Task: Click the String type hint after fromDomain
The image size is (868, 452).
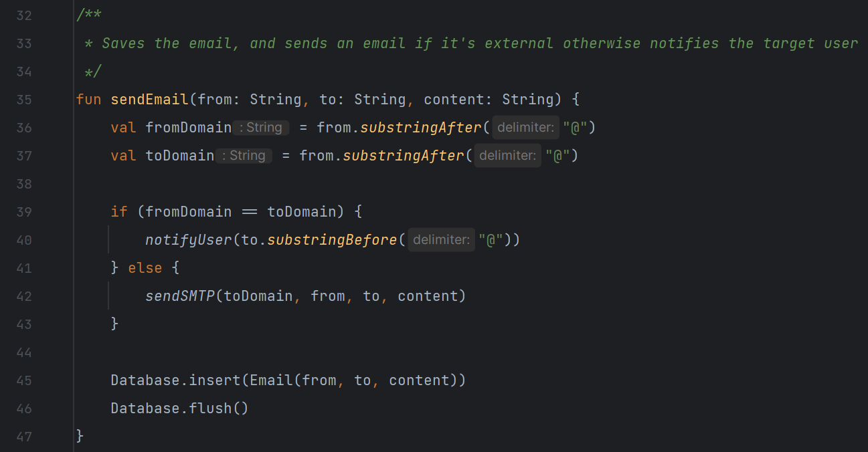Action: (x=261, y=128)
